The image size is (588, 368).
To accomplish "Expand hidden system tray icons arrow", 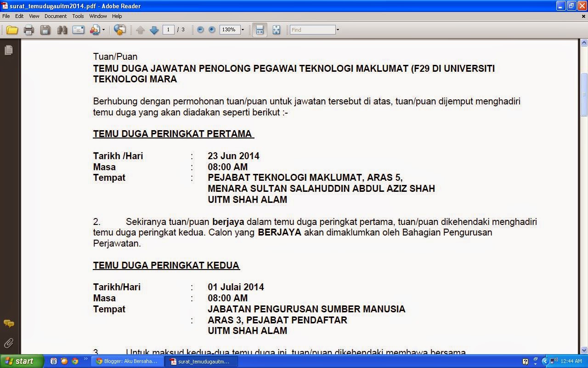I will coord(545,362).
